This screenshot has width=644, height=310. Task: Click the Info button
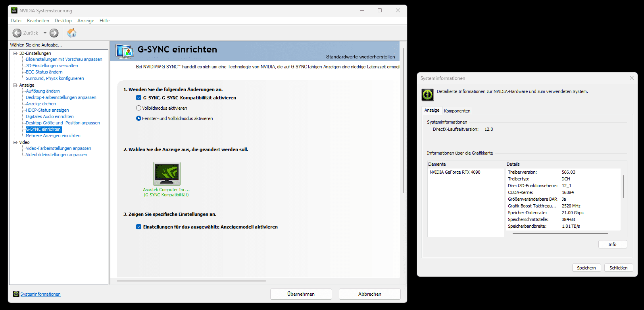point(613,244)
